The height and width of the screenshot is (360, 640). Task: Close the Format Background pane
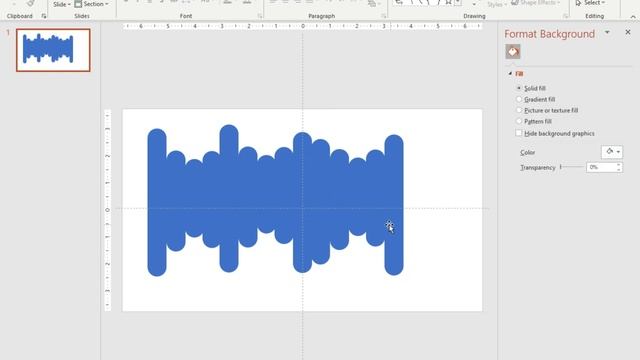(x=628, y=32)
